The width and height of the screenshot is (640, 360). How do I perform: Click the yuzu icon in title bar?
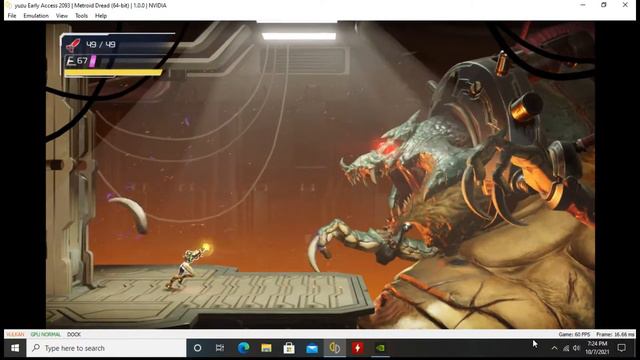click(9, 5)
